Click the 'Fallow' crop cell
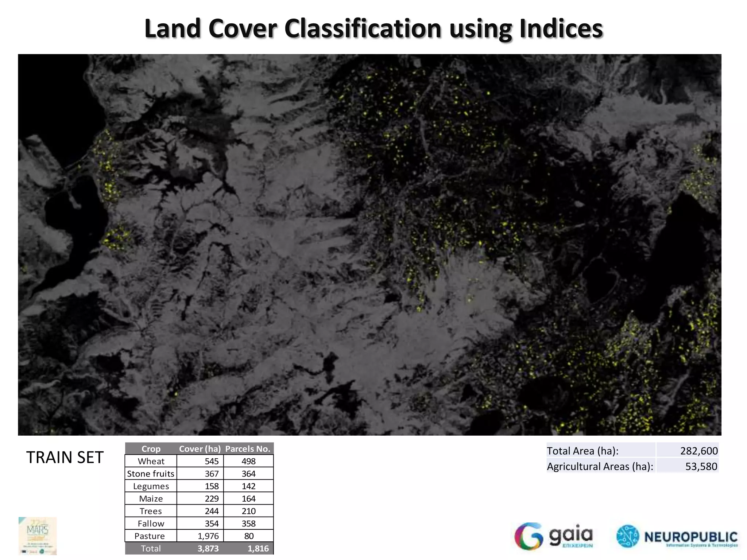The width and height of the screenshot is (747, 560). (151, 523)
